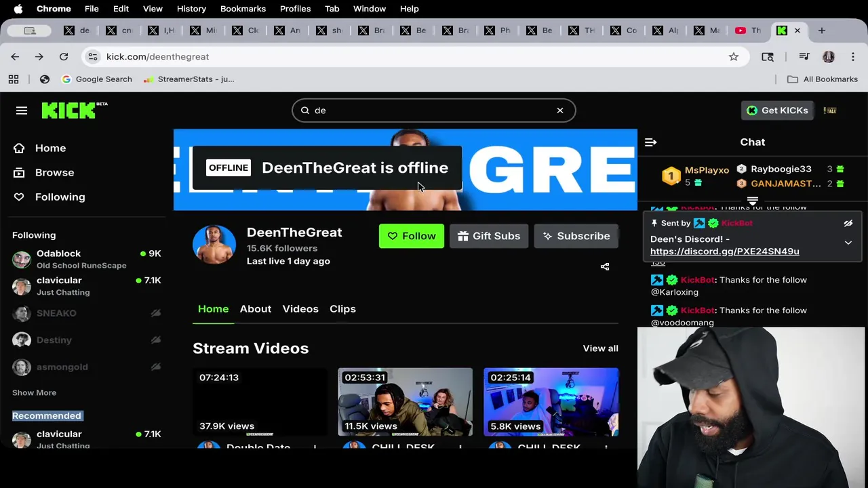Switch to the About tab
This screenshot has width=868, height=488.
256,309
